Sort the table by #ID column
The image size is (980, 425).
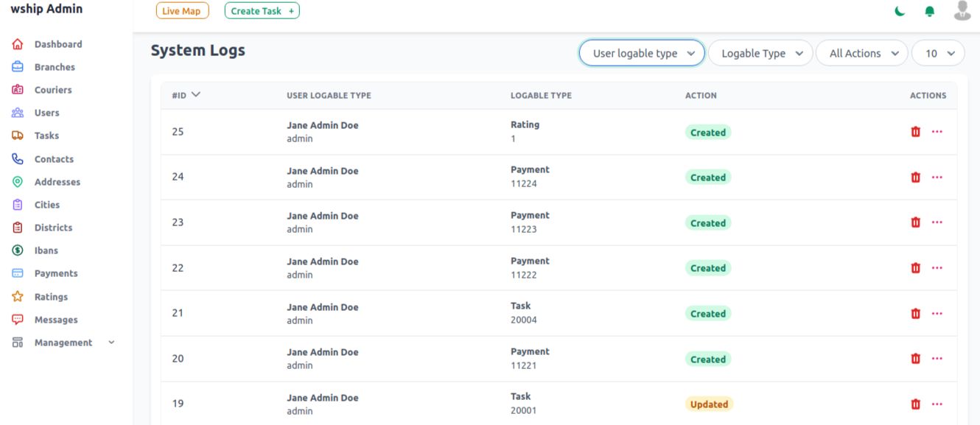point(186,95)
